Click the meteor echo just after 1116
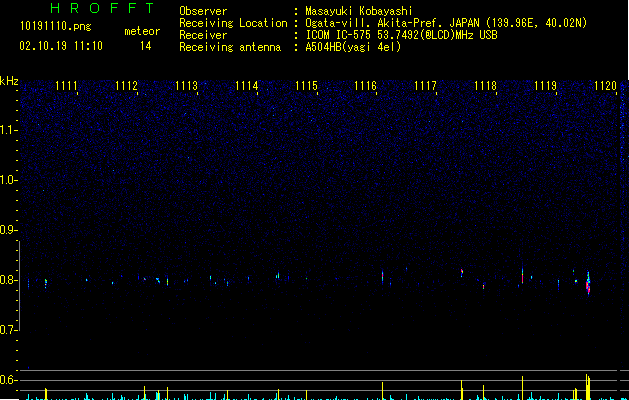Viewport: 629px width, 400px height. coord(382,276)
